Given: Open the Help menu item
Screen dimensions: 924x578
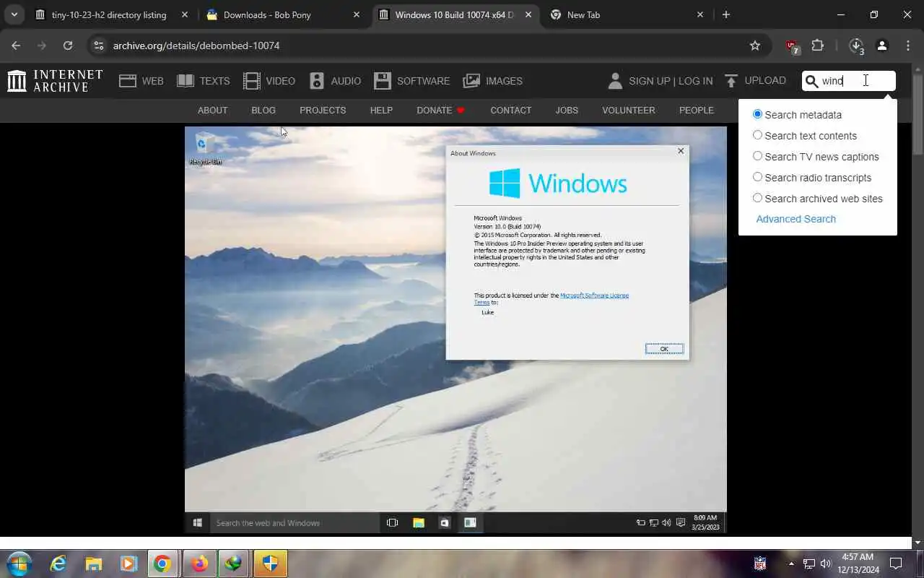Looking at the screenshot, I should point(381,111).
